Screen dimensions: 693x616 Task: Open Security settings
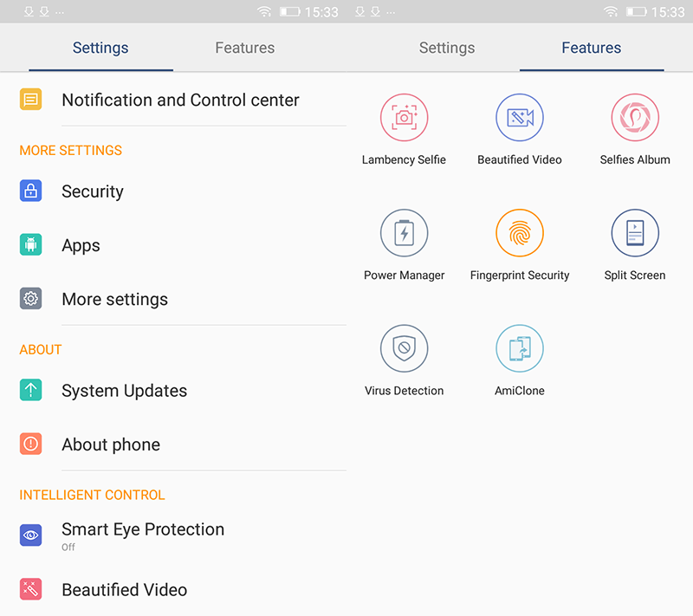[173, 191]
